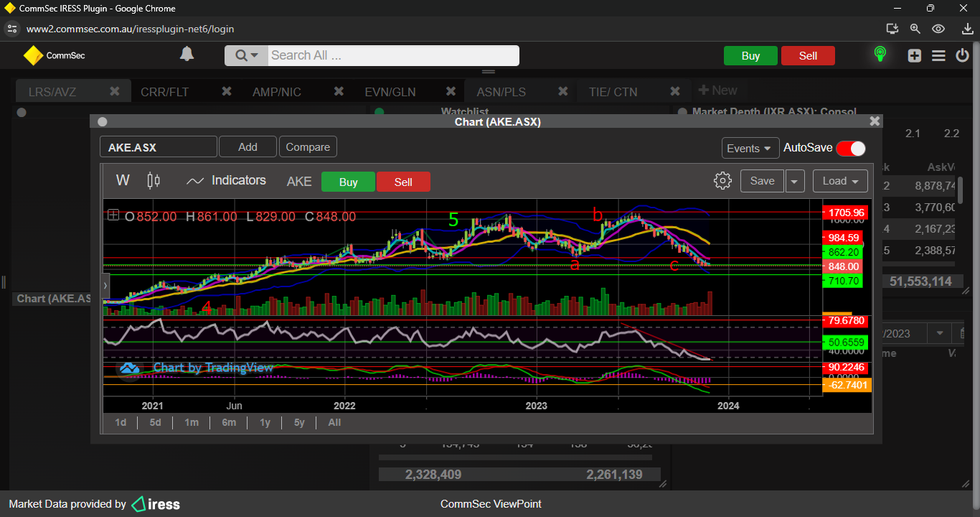980x517 pixels.
Task: Expand the Save options arrow
Action: [795, 181]
